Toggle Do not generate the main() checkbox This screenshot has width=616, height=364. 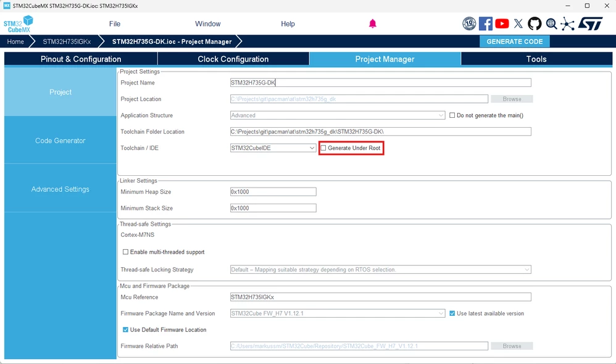pyautogui.click(x=452, y=115)
